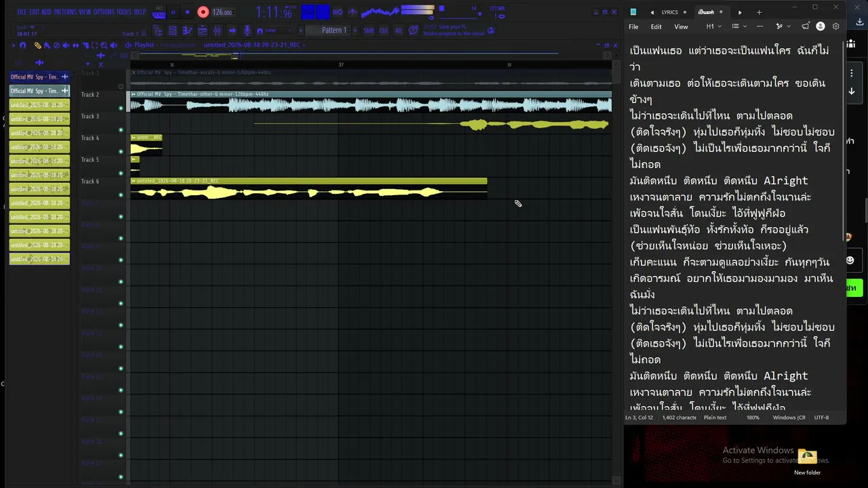Toggle main snap magnet icon in toolbar
Screen dimensions: 868x488
coord(259,30)
